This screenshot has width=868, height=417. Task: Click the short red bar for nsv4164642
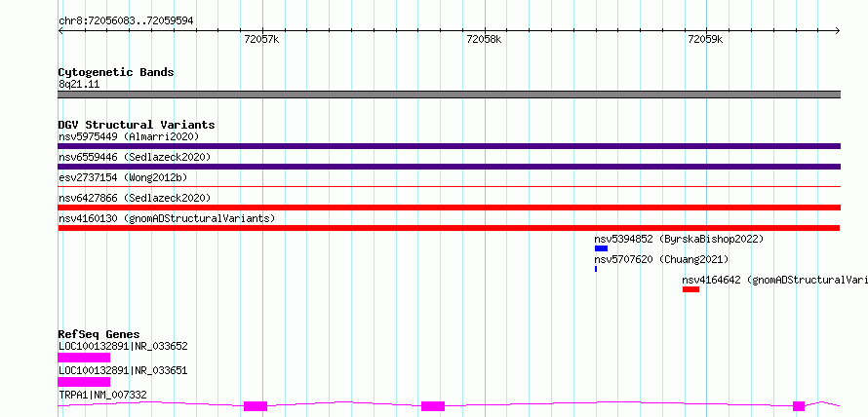[x=690, y=289]
